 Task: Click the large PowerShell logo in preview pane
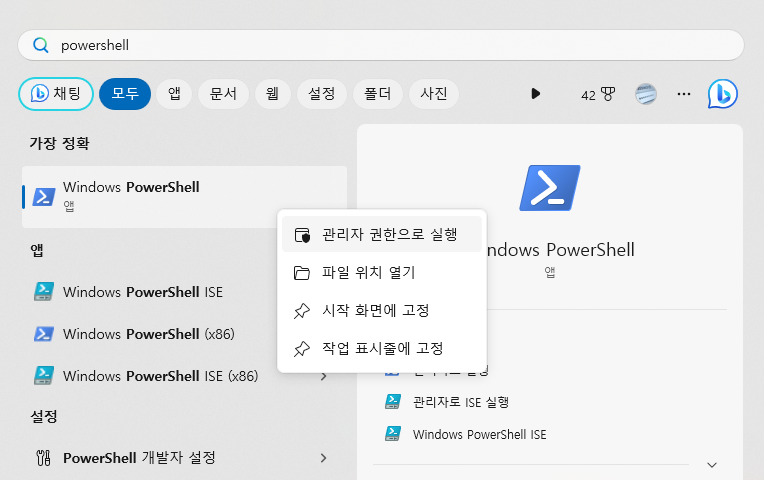coord(550,188)
